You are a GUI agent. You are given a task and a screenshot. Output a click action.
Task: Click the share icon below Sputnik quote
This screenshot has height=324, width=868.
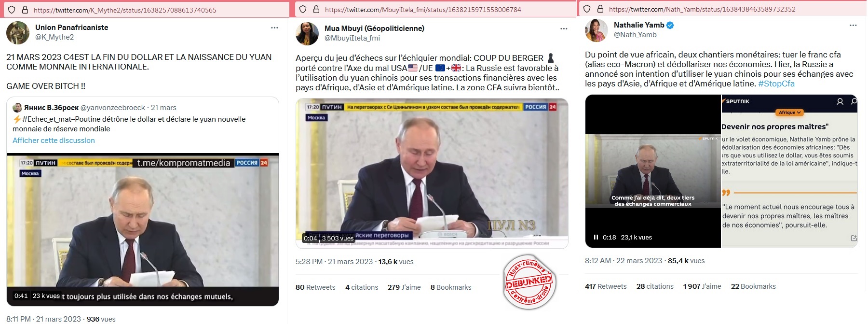(854, 238)
